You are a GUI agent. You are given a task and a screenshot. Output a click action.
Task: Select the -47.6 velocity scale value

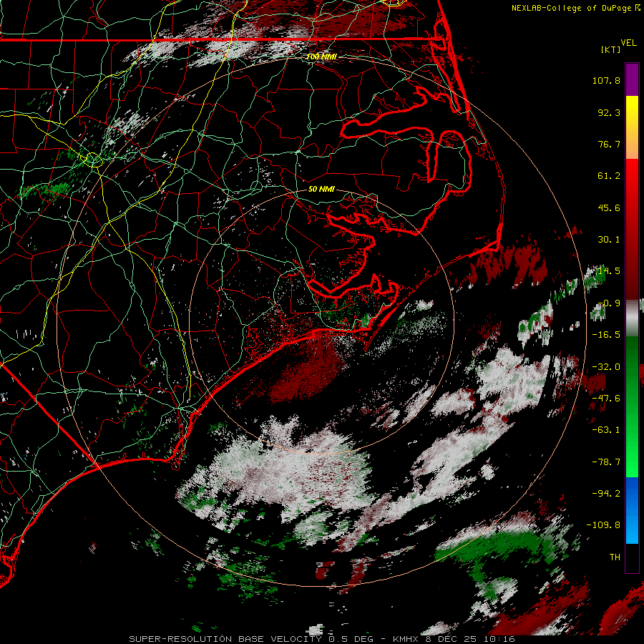[606, 399]
